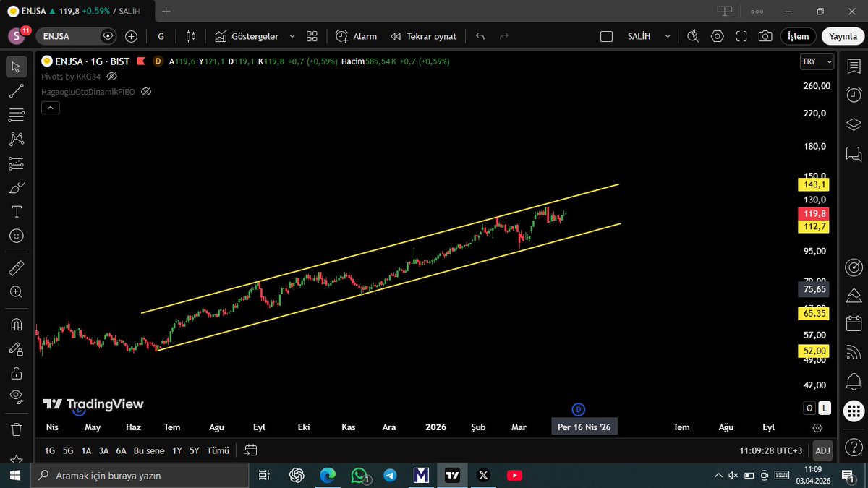The width and height of the screenshot is (868, 488).
Task: Open the candlestick chart type menu
Action: click(191, 36)
